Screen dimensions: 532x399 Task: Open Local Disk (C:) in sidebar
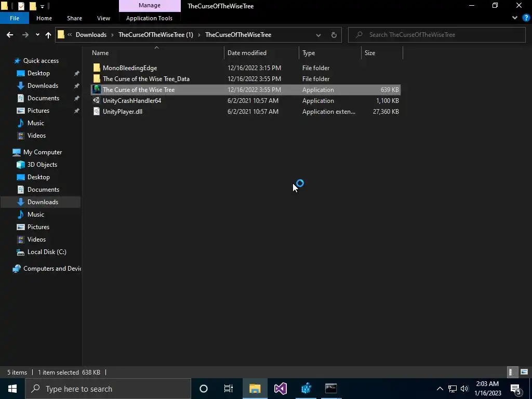click(x=47, y=252)
